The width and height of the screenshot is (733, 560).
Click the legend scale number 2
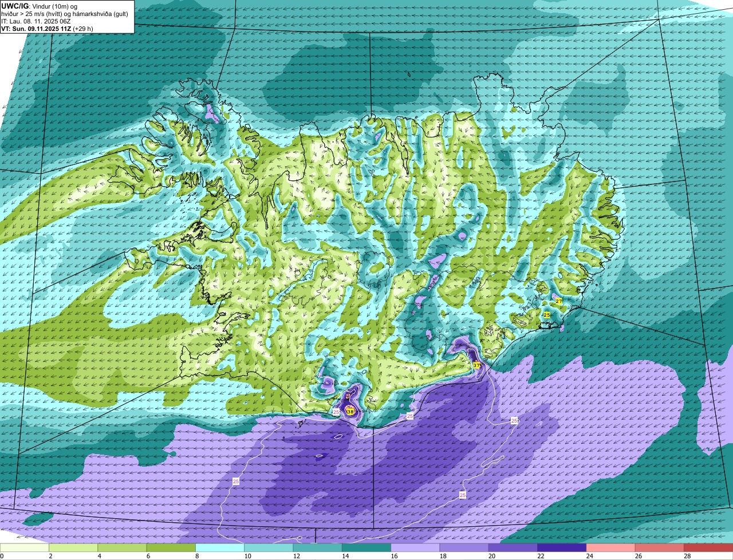50,556
